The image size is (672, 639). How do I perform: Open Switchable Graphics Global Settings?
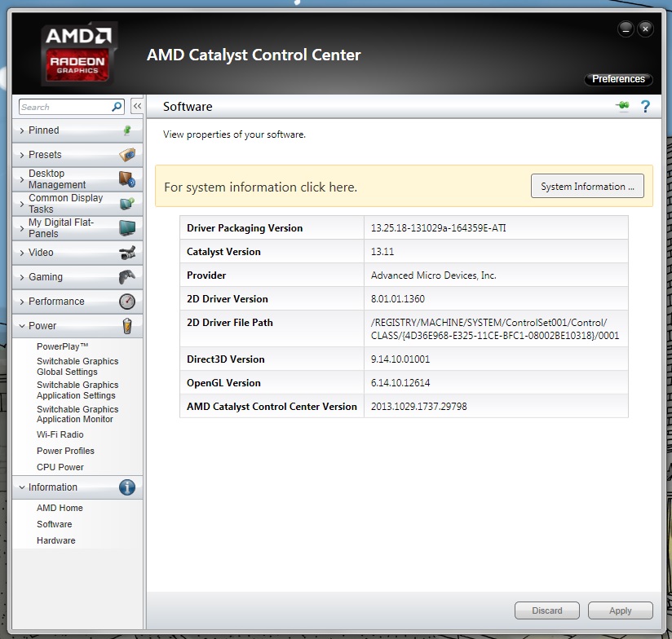(77, 367)
